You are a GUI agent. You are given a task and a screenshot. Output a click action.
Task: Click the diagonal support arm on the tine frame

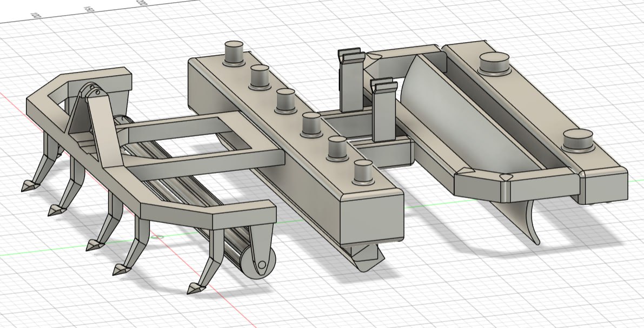pyautogui.click(x=104, y=130)
